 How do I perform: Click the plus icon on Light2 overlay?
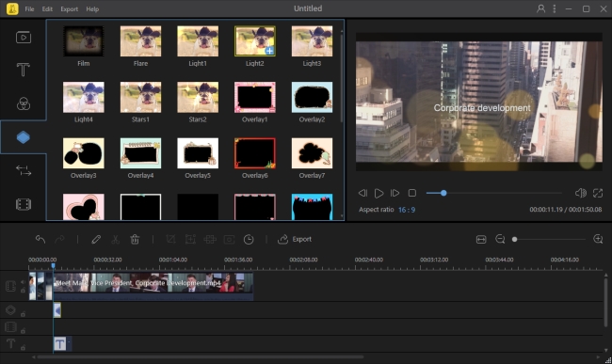[x=269, y=51]
